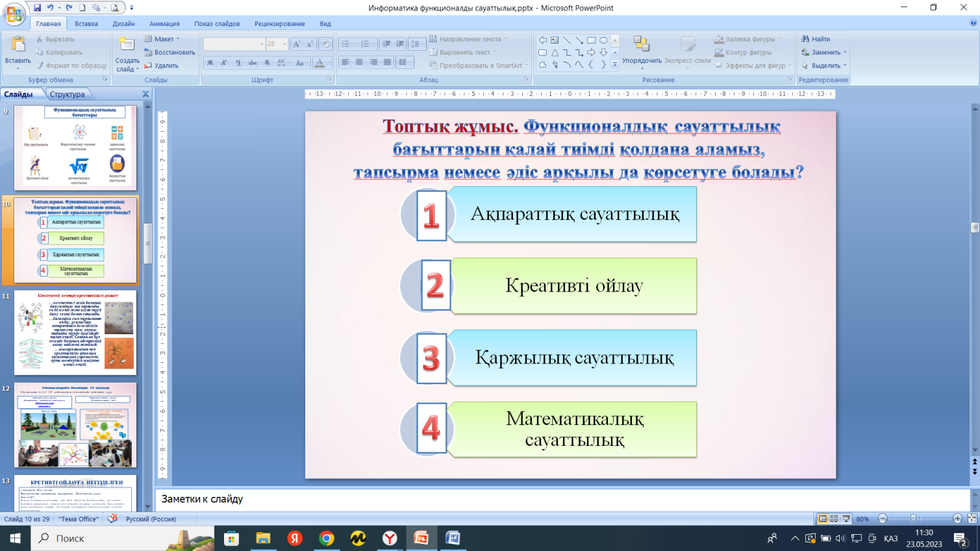980x551 pixels.
Task: Toggle center text alignment
Action: pyautogui.click(x=359, y=62)
